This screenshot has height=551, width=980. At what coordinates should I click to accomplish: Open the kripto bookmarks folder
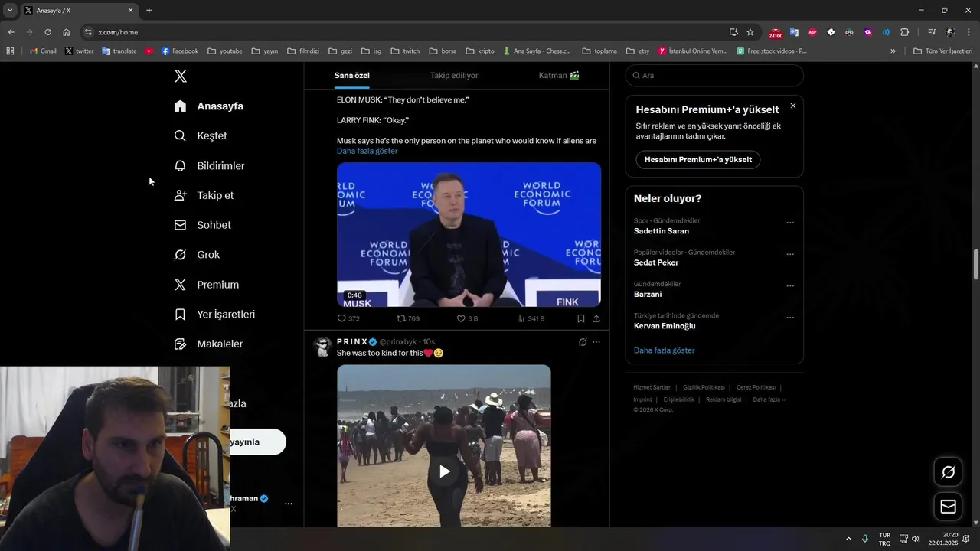click(x=479, y=51)
